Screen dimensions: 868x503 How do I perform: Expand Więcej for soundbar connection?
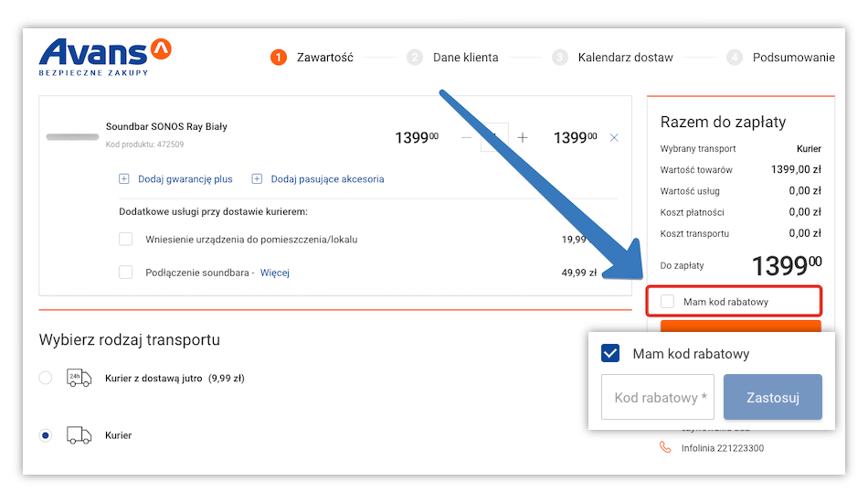click(x=275, y=273)
